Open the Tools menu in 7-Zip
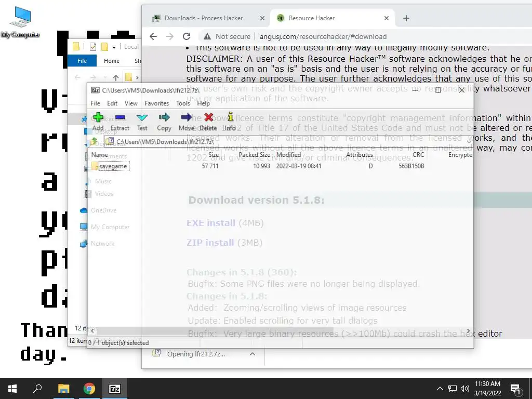The width and height of the screenshot is (532, 399). coord(183,103)
